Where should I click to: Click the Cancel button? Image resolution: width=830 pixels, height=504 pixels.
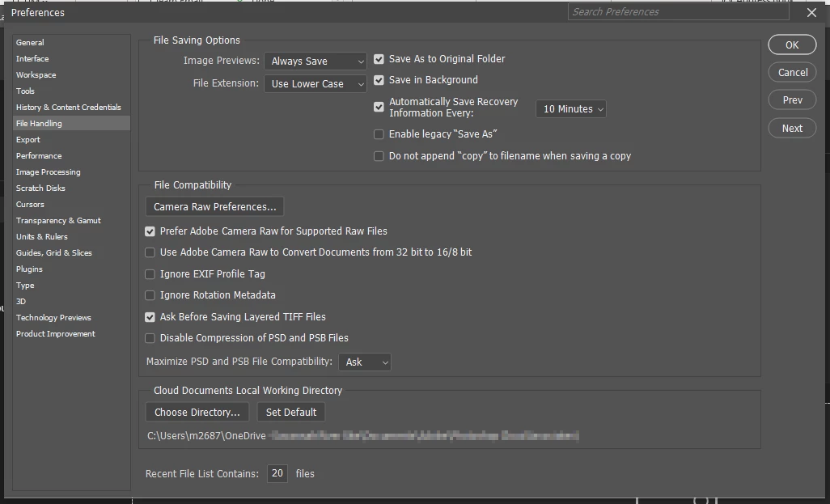(792, 73)
